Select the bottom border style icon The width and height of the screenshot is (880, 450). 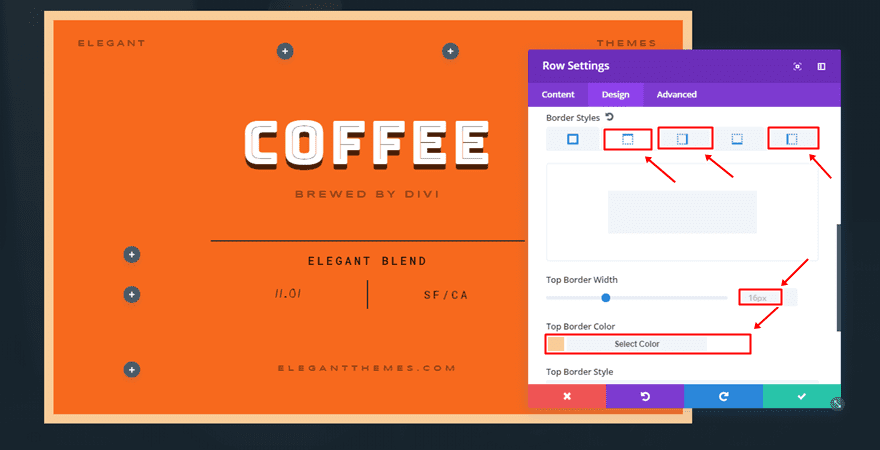pyautogui.click(x=737, y=139)
